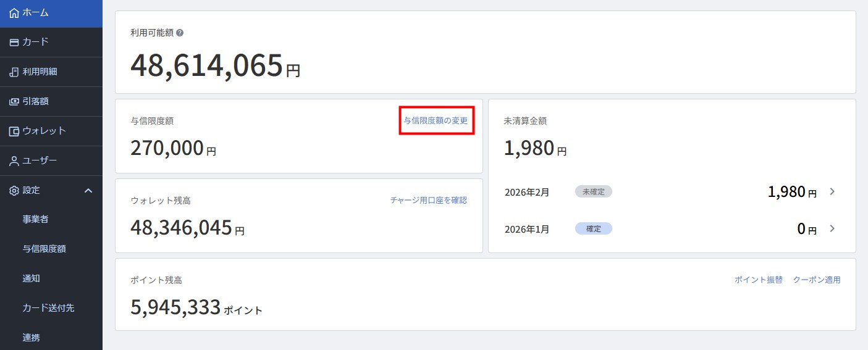Click the wallet icon beside ウォレット
This screenshot has width=868, height=350.
pos(14,131)
